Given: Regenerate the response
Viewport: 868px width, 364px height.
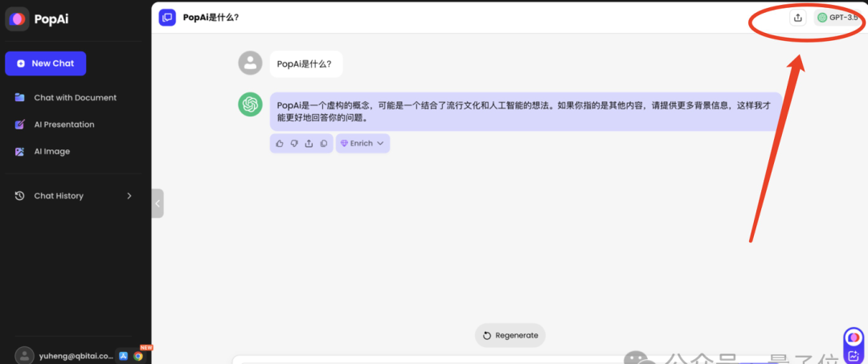Looking at the screenshot, I should [x=510, y=335].
